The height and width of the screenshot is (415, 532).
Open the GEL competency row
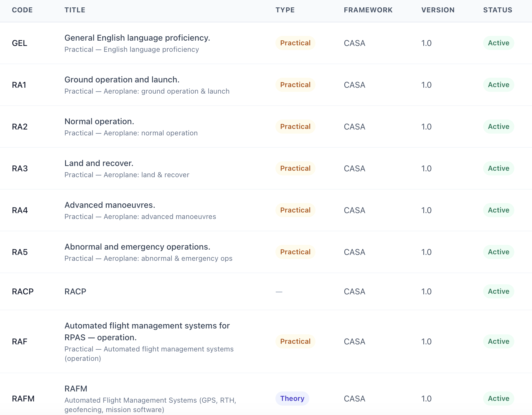click(137, 38)
